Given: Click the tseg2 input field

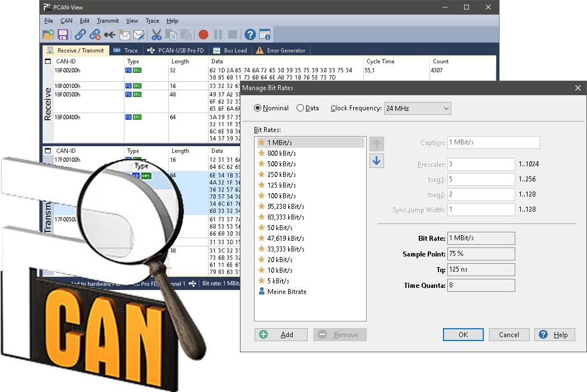Looking at the screenshot, I should click(481, 194).
